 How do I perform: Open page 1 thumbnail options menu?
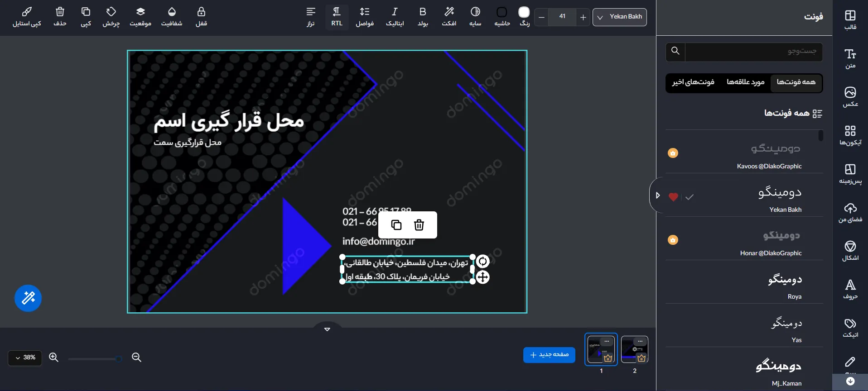point(607,341)
